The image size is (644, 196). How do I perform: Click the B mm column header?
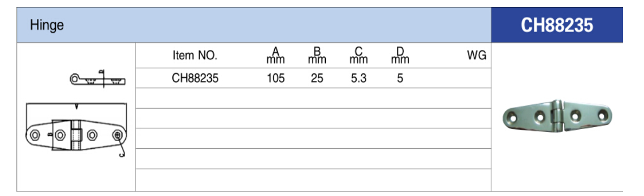(x=317, y=55)
